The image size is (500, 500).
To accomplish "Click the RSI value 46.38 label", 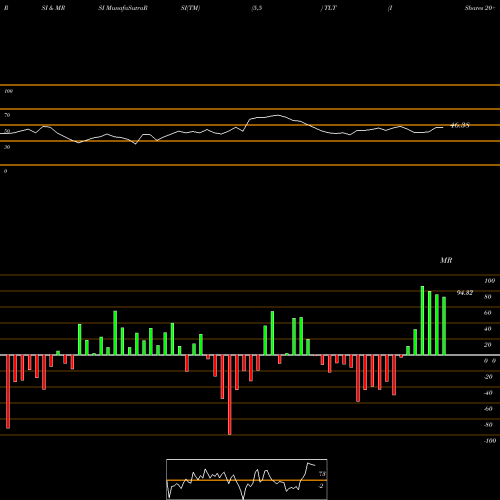I will coord(460,125).
